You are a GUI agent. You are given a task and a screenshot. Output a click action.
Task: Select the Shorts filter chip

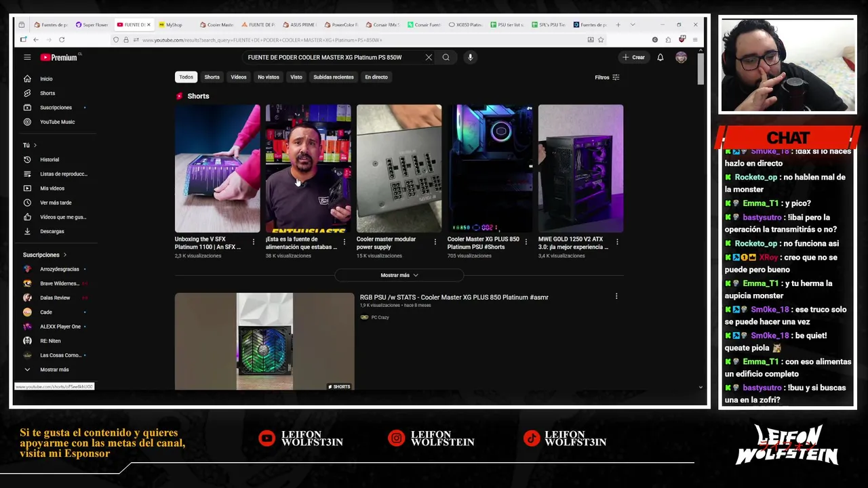tap(212, 77)
